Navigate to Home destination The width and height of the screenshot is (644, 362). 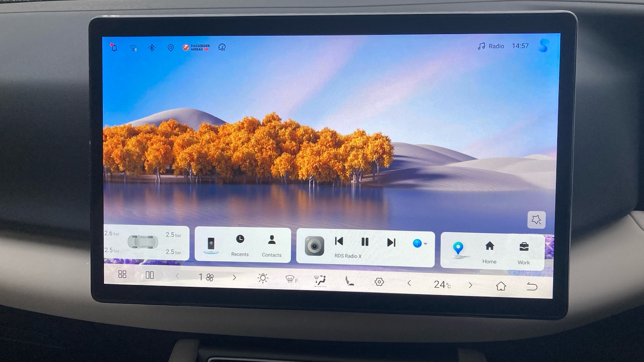pos(489,251)
